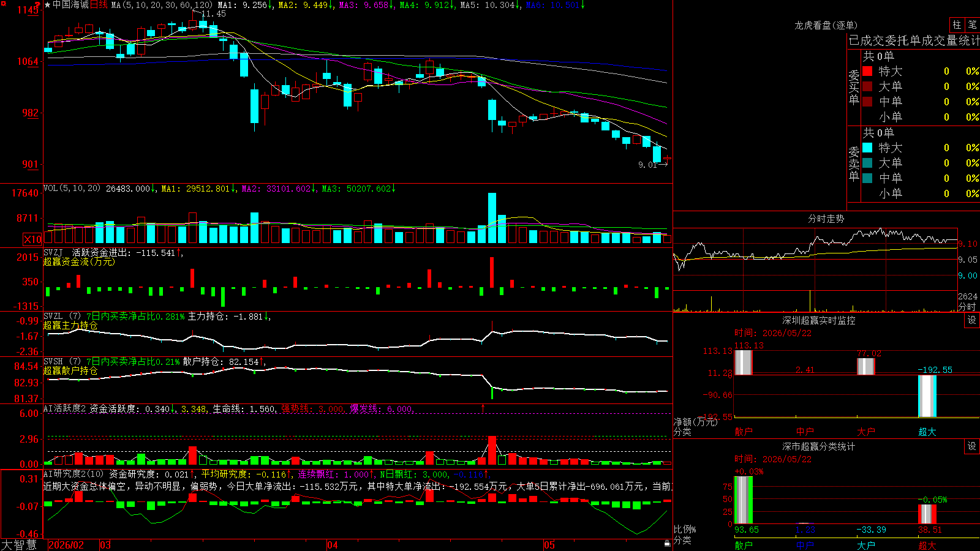Click the SVZJ indicator name
The width and height of the screenshot is (980, 551).
[53, 252]
